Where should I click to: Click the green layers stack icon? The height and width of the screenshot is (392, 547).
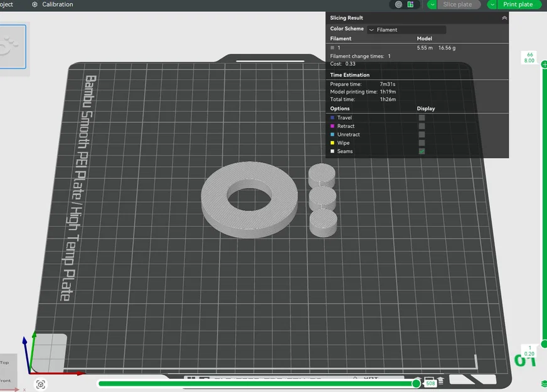pos(544,384)
